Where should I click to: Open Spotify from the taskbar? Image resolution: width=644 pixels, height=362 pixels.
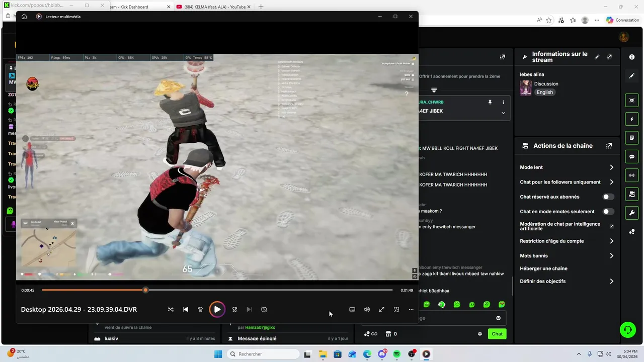click(396, 354)
